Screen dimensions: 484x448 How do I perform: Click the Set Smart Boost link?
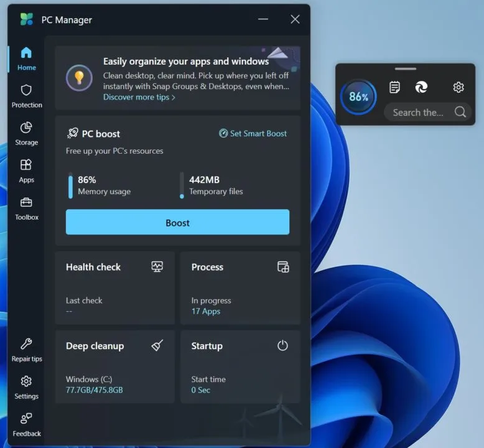click(253, 133)
